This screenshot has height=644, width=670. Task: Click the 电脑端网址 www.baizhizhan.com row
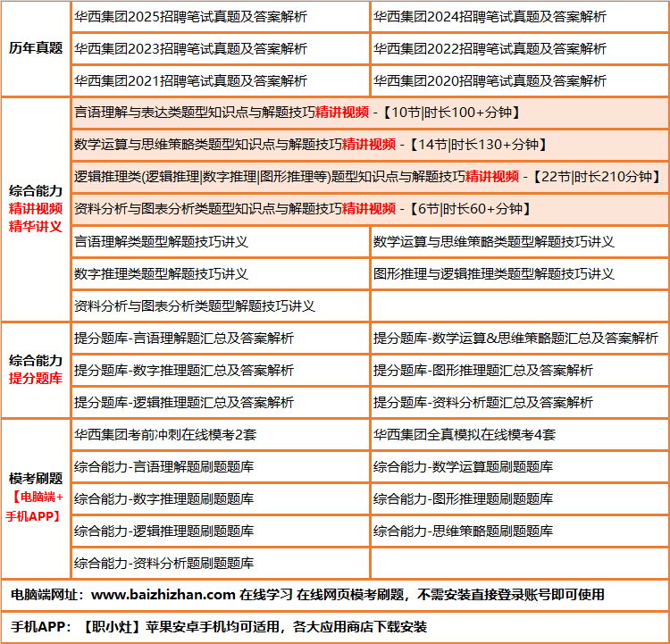pos(335,595)
